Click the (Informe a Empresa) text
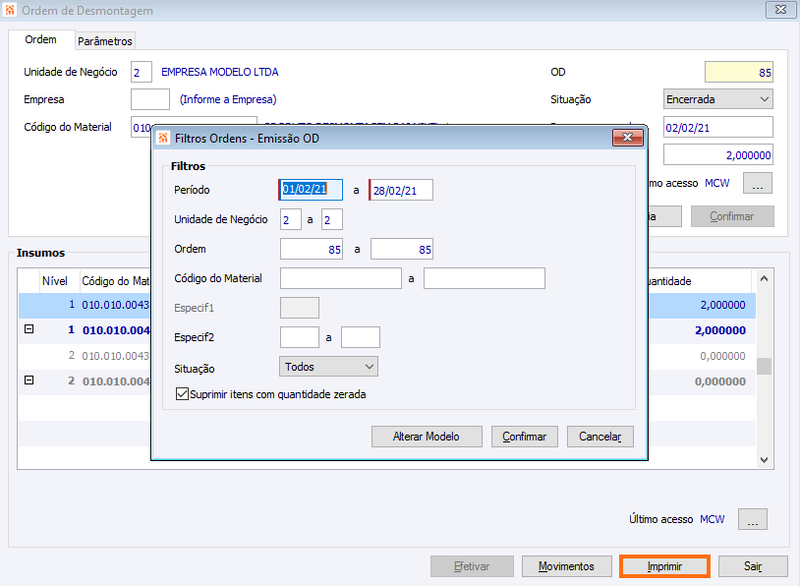Viewport: 800px width, 586px height. pos(228,99)
